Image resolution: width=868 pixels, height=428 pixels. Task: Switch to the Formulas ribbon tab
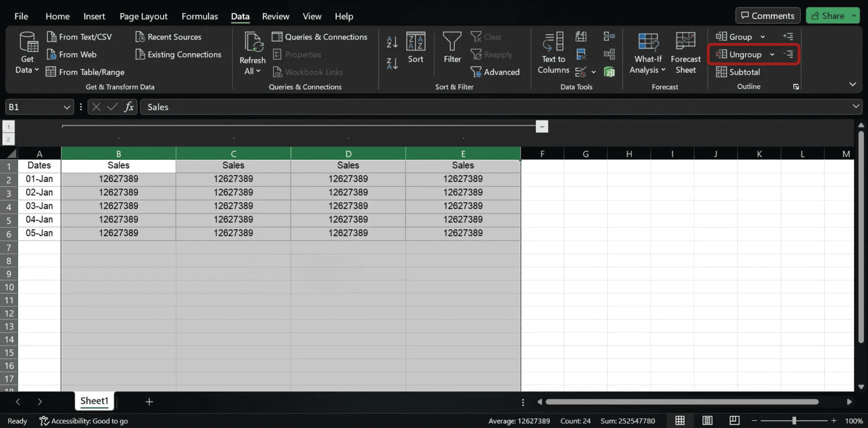[x=199, y=16]
